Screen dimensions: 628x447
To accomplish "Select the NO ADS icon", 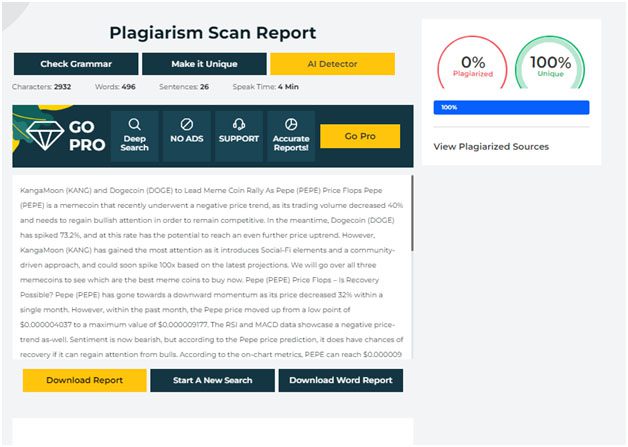I will click(187, 125).
